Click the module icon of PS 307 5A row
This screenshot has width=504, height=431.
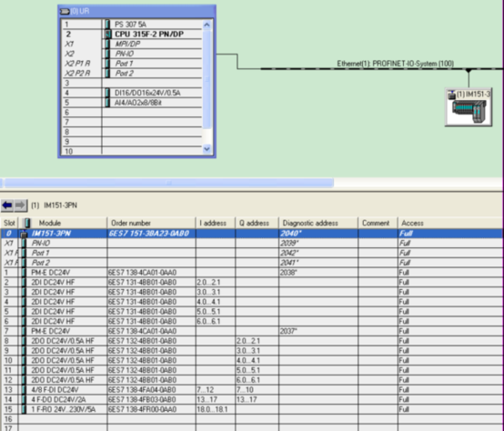pyautogui.click(x=108, y=24)
